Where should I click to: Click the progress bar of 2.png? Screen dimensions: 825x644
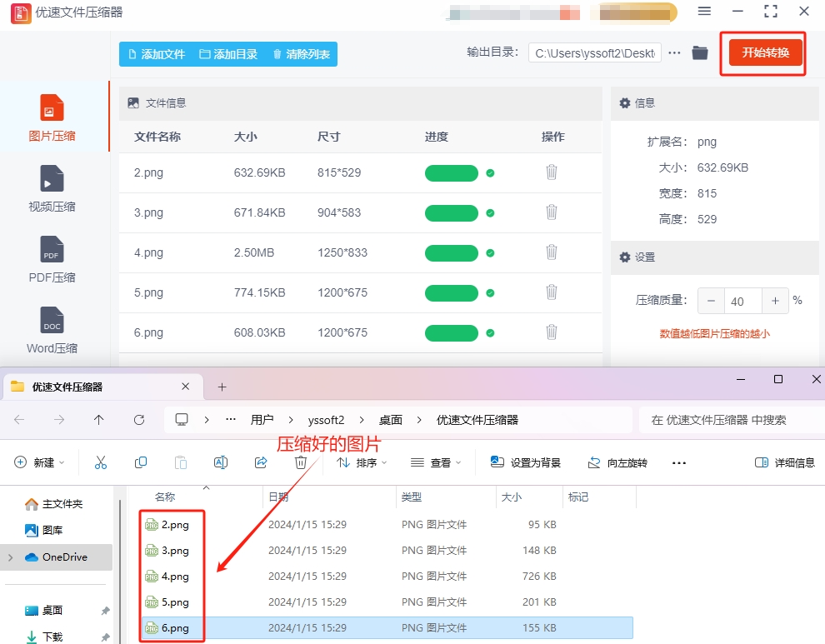[452, 173]
